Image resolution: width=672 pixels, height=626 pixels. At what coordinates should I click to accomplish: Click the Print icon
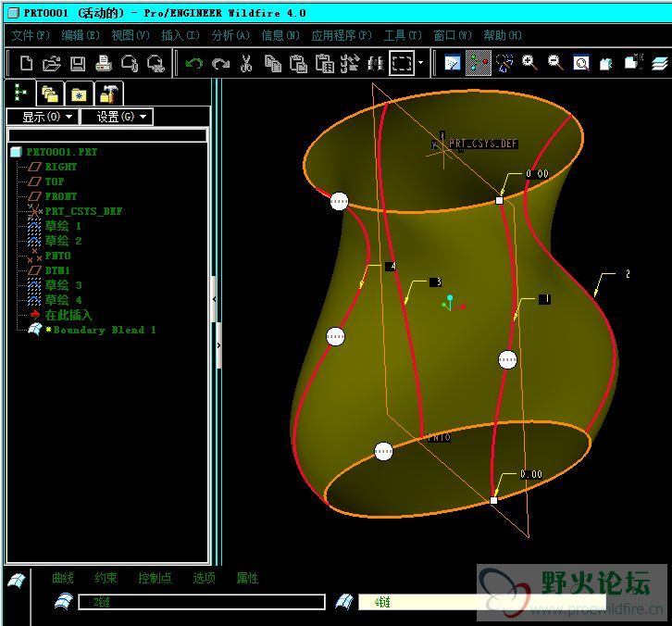[x=104, y=64]
